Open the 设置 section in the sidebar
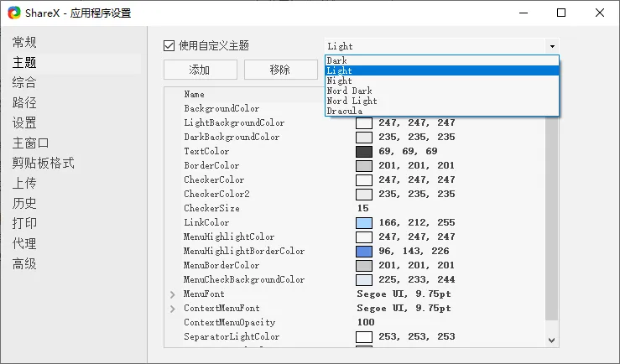The width and height of the screenshot is (620, 364). coord(24,122)
